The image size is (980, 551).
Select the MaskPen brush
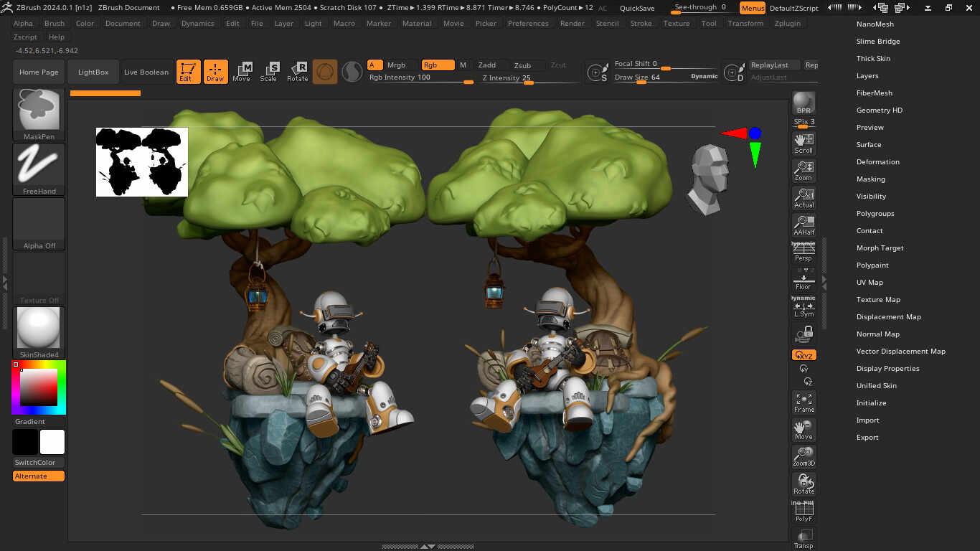point(38,113)
